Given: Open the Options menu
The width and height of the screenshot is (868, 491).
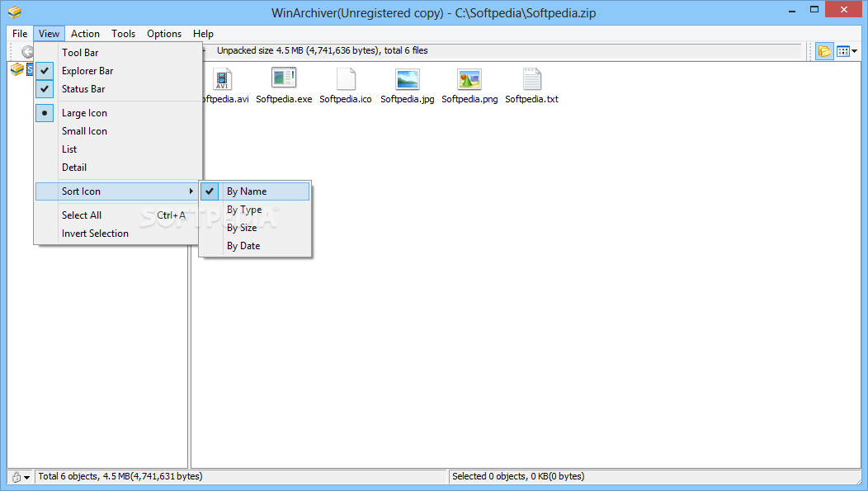Looking at the screenshot, I should point(164,34).
